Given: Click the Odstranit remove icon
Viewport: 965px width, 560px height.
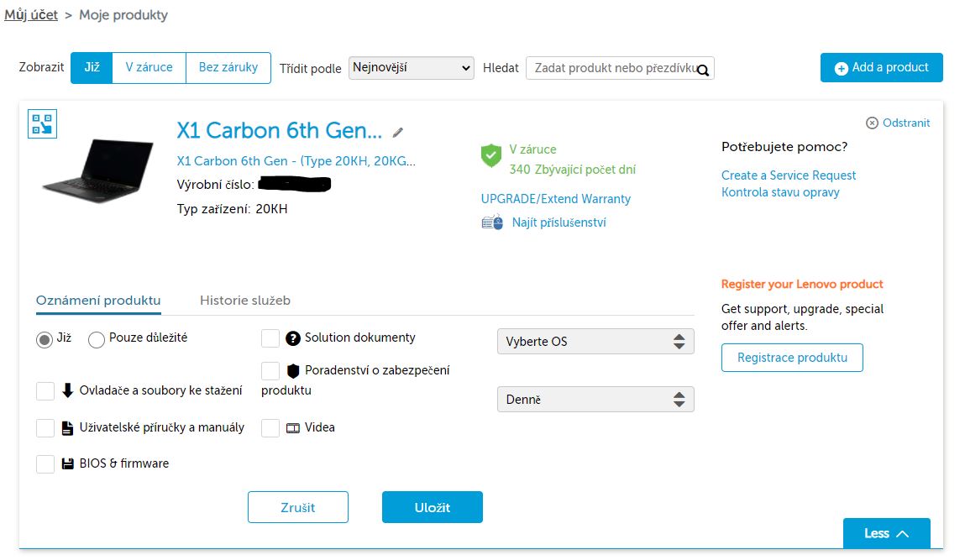Looking at the screenshot, I should [x=872, y=123].
